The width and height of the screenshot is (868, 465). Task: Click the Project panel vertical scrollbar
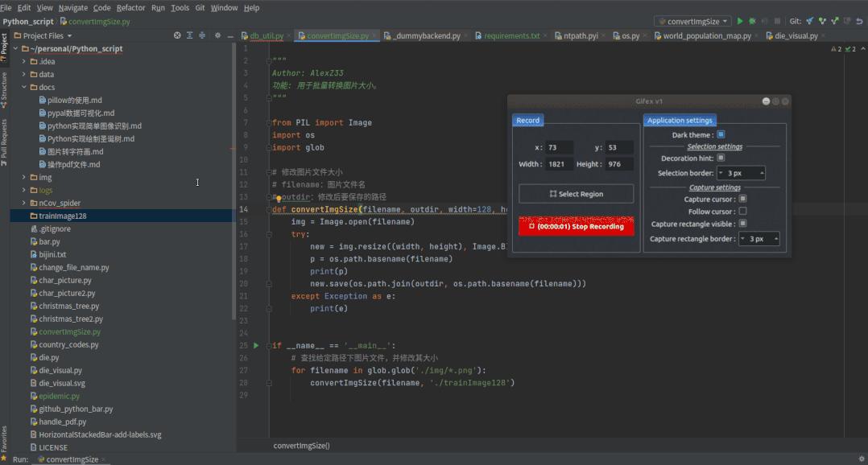234,183
